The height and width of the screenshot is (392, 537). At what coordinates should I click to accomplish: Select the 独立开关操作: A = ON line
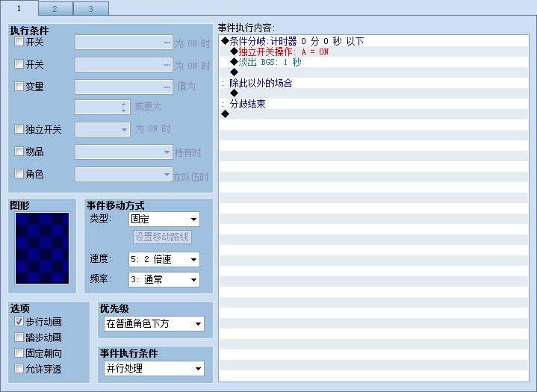pyautogui.click(x=373, y=52)
